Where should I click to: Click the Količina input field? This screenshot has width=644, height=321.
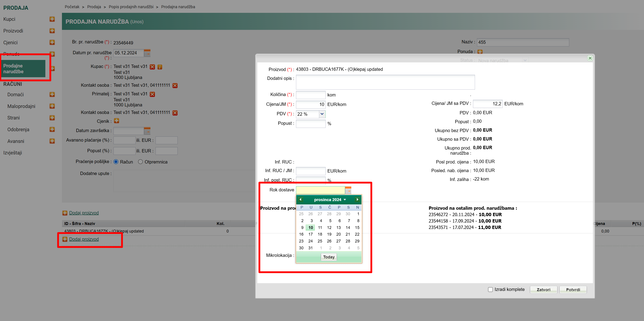point(311,95)
